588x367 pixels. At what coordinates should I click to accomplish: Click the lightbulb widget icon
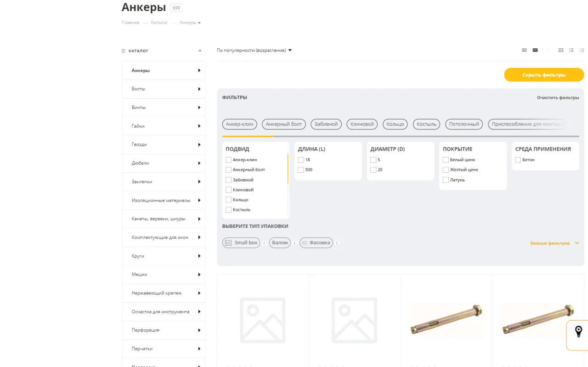click(578, 331)
